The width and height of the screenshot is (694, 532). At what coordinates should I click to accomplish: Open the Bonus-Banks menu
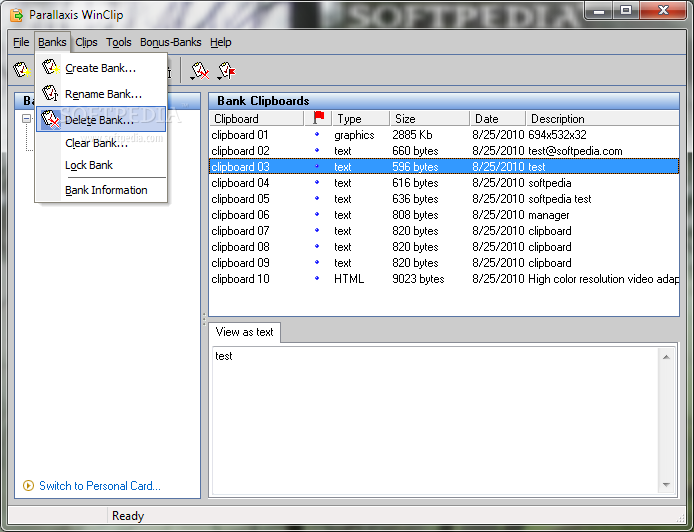coord(170,42)
